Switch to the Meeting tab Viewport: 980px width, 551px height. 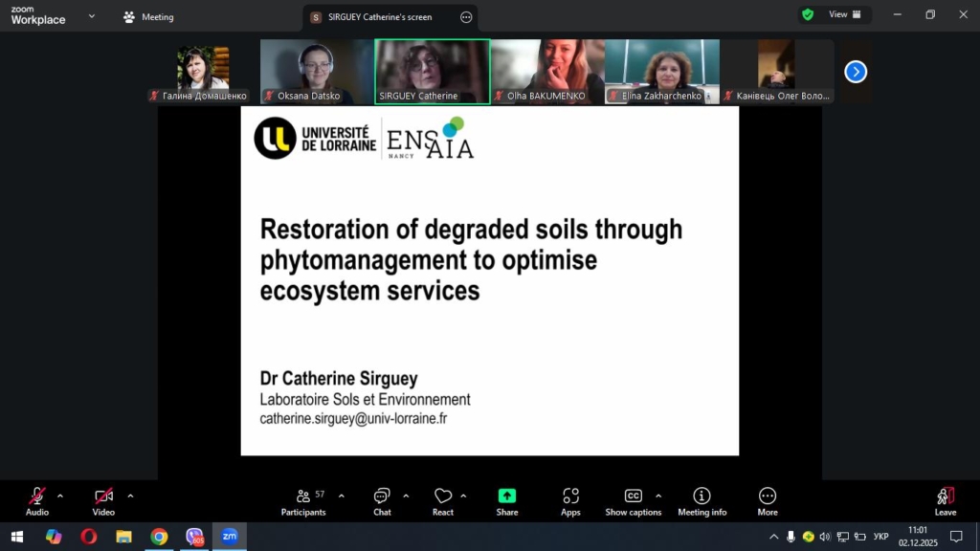pyautogui.click(x=148, y=17)
